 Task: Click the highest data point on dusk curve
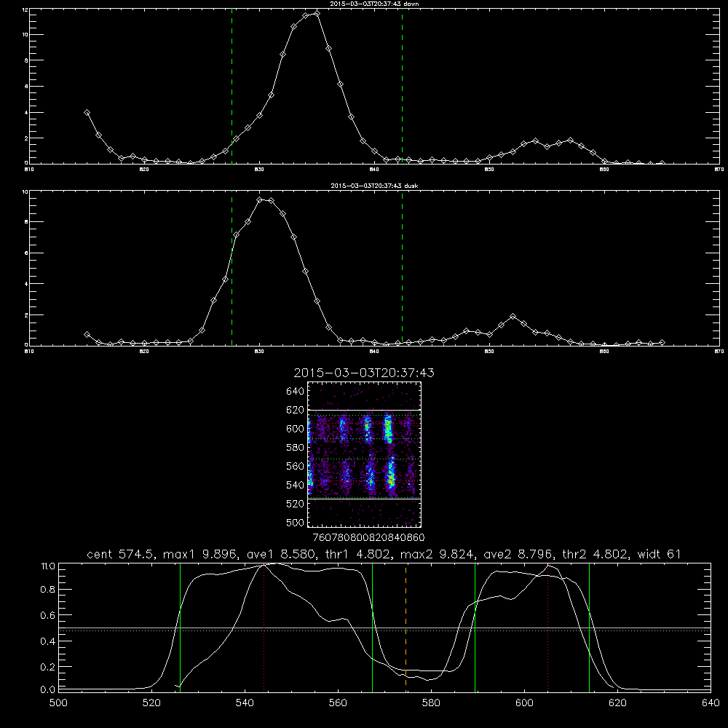[260, 199]
